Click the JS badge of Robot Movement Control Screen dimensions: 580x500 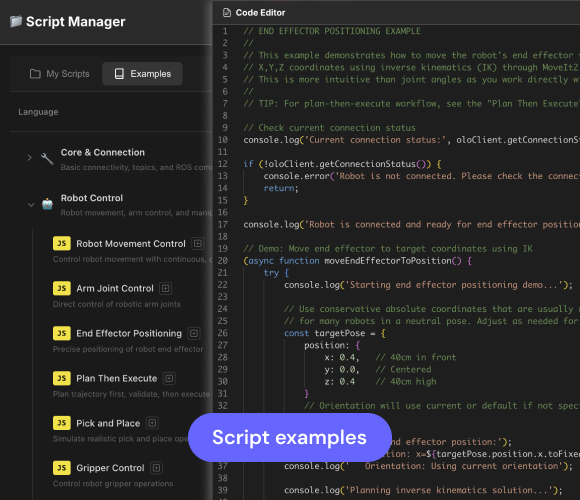coord(62,243)
